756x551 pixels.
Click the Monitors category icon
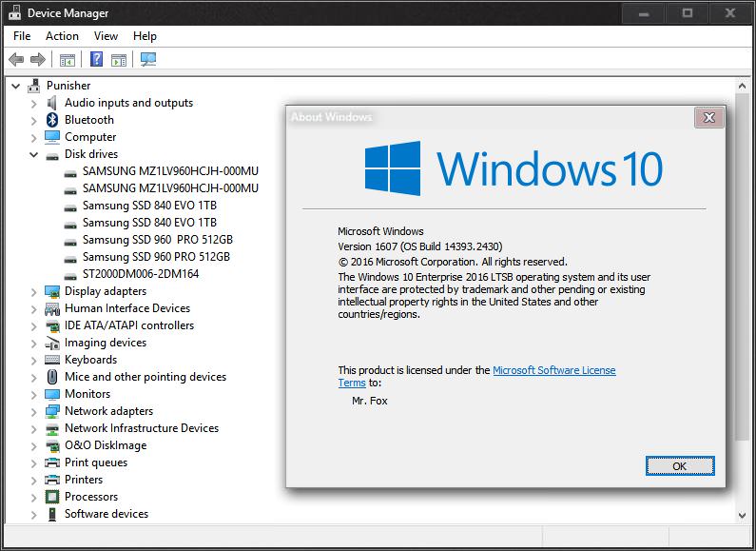pyautogui.click(x=52, y=394)
